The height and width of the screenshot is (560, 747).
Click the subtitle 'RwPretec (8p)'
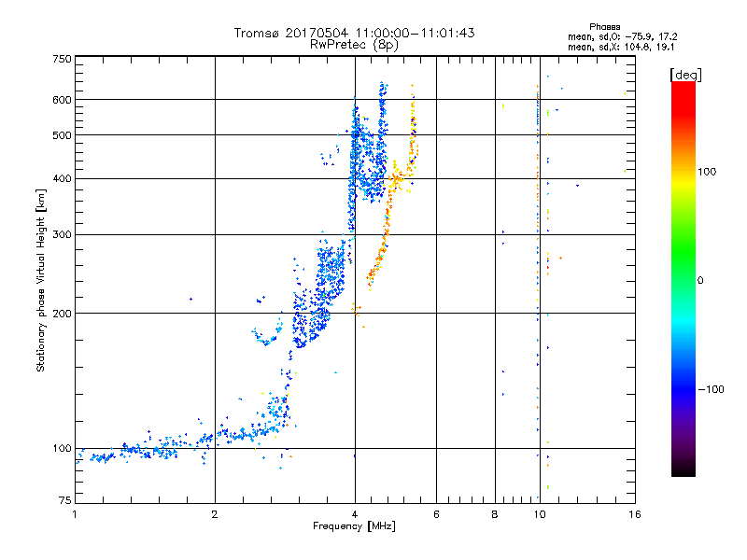tap(354, 45)
